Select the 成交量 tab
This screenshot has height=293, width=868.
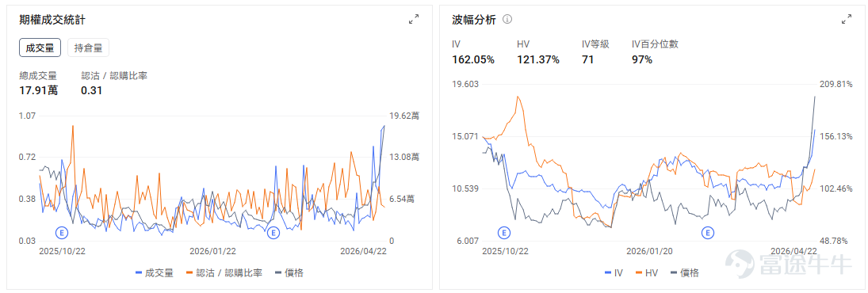(x=40, y=48)
